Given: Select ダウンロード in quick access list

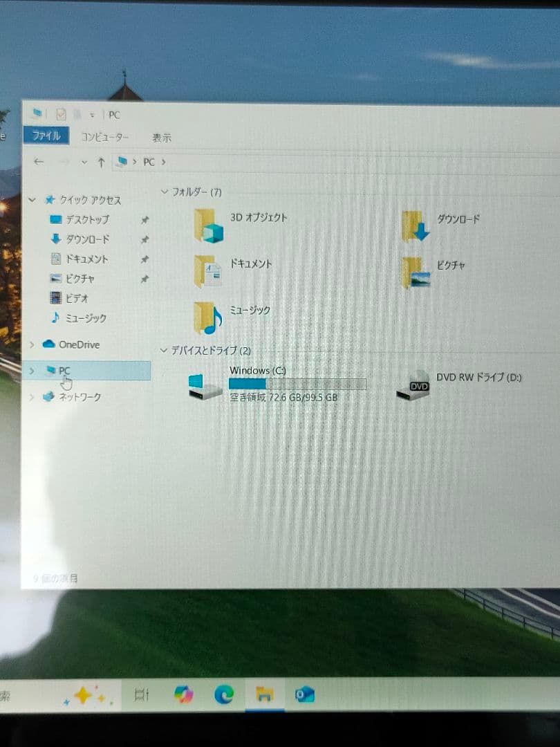Looking at the screenshot, I should (87, 239).
